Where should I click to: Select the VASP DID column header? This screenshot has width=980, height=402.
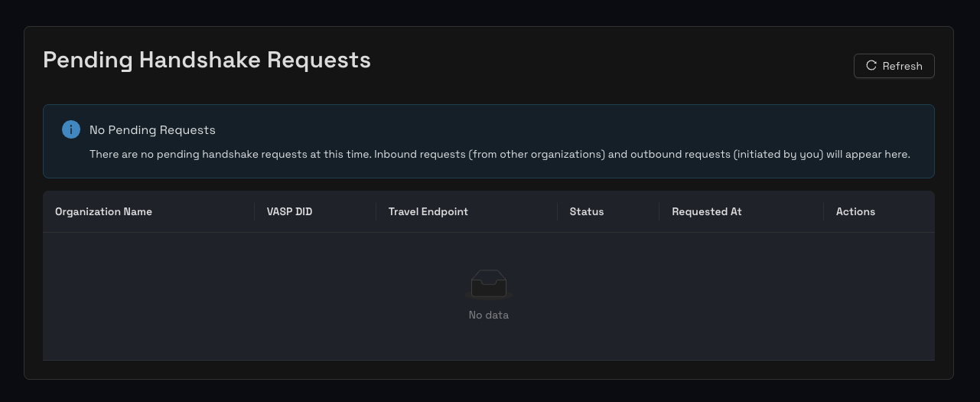click(x=289, y=211)
